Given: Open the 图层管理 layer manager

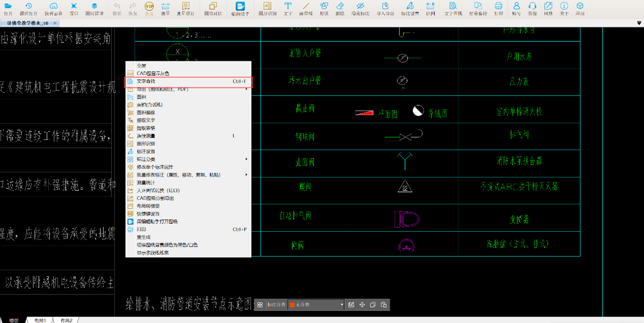Looking at the screenshot, I should pos(94,8).
